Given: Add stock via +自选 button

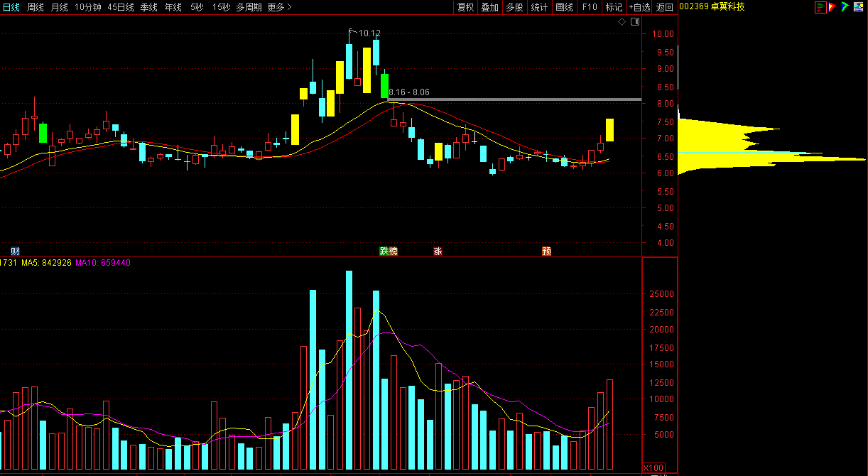Looking at the screenshot, I should point(639,7).
